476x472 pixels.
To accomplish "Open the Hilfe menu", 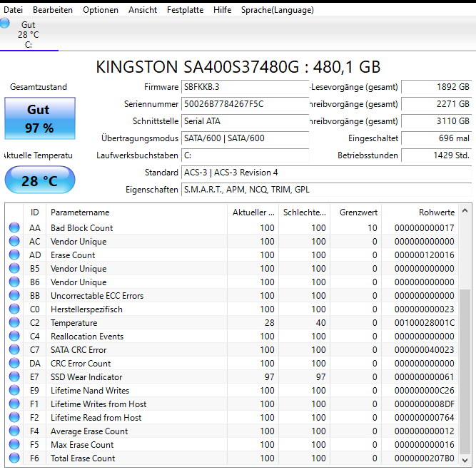I will pyautogui.click(x=222, y=10).
